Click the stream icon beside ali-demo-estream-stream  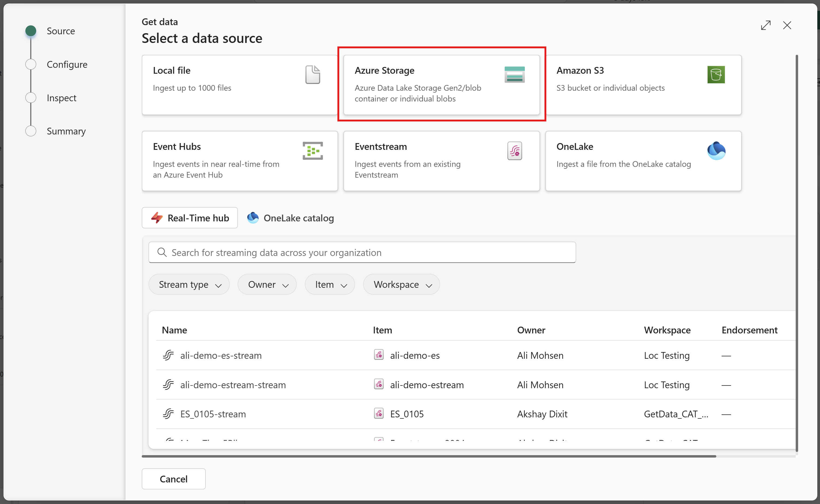coord(168,384)
